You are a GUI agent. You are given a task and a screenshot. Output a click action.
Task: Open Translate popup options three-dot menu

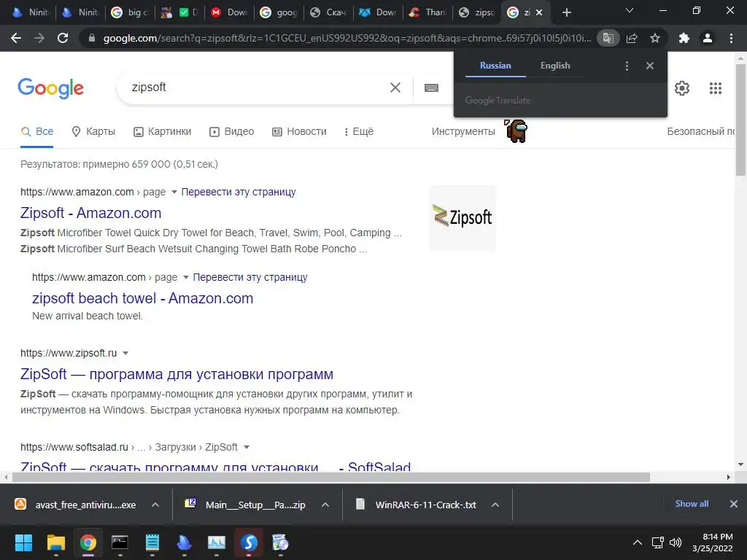[x=627, y=66]
